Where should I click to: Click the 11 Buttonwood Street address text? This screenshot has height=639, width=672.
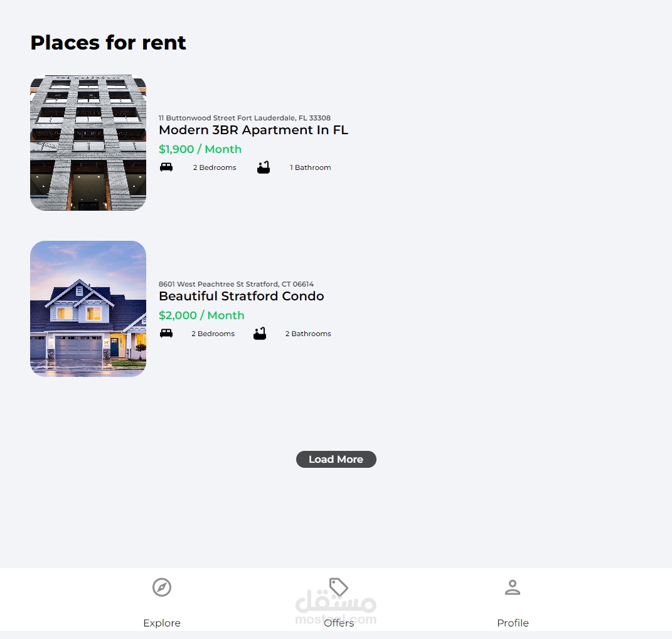click(244, 118)
